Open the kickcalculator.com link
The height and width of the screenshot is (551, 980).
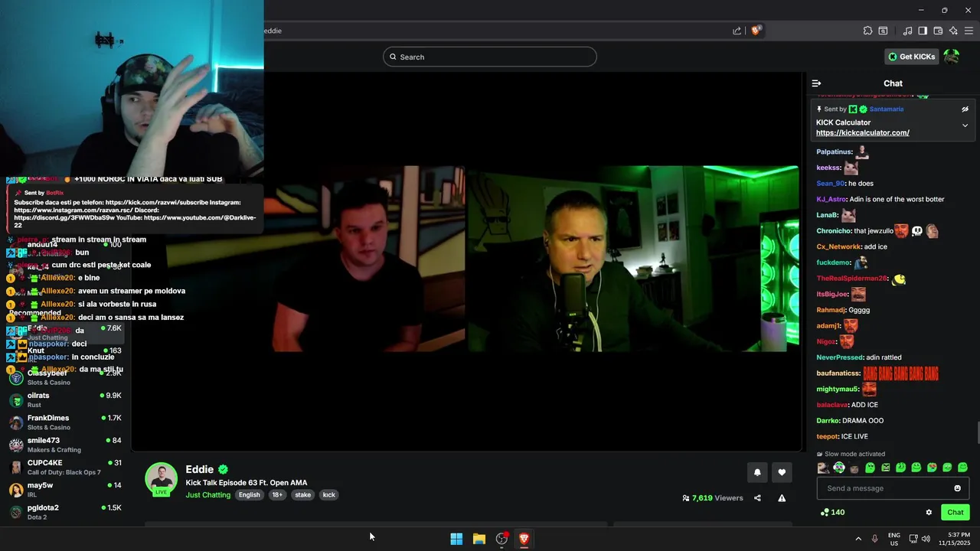862,132
